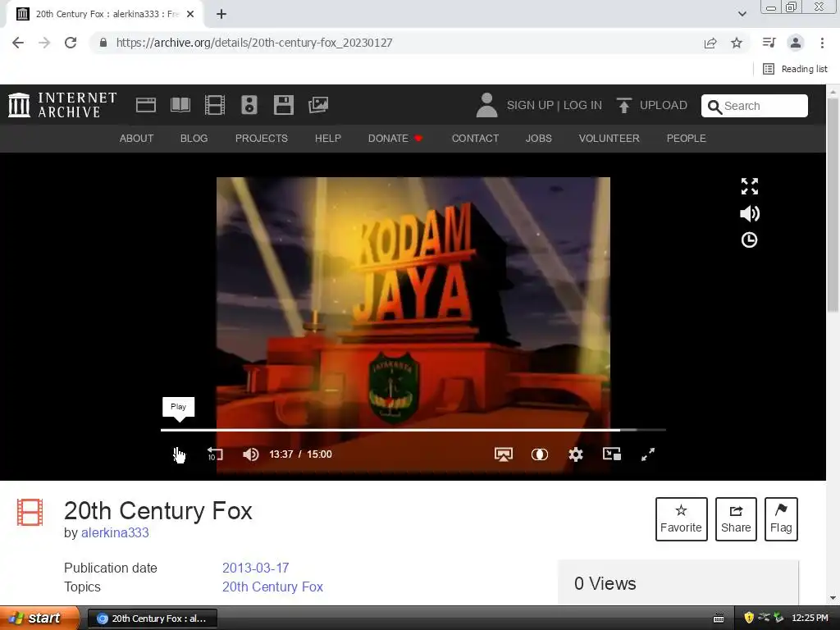
Task: Open the uploader alerkina333 profile link
Action: click(x=115, y=533)
